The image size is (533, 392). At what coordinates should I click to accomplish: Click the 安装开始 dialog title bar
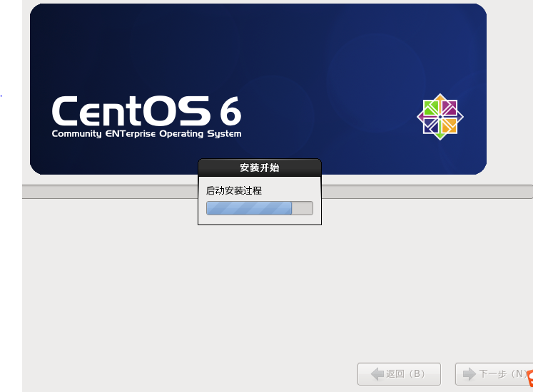[x=259, y=167]
